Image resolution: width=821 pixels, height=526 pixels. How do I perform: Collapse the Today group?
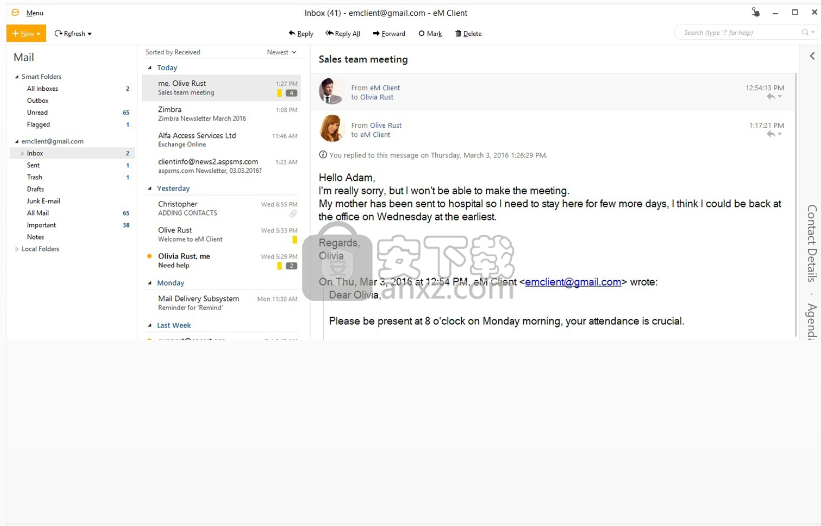coord(150,68)
